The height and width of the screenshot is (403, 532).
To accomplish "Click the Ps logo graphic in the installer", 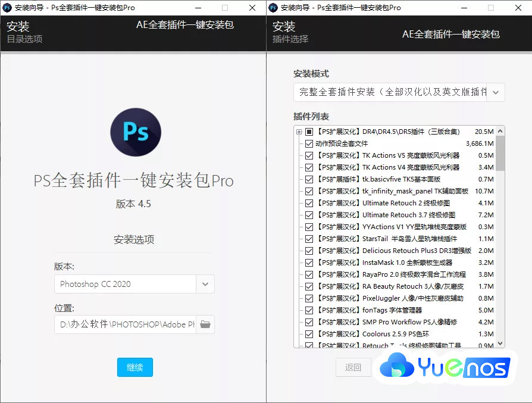I will 135,132.
